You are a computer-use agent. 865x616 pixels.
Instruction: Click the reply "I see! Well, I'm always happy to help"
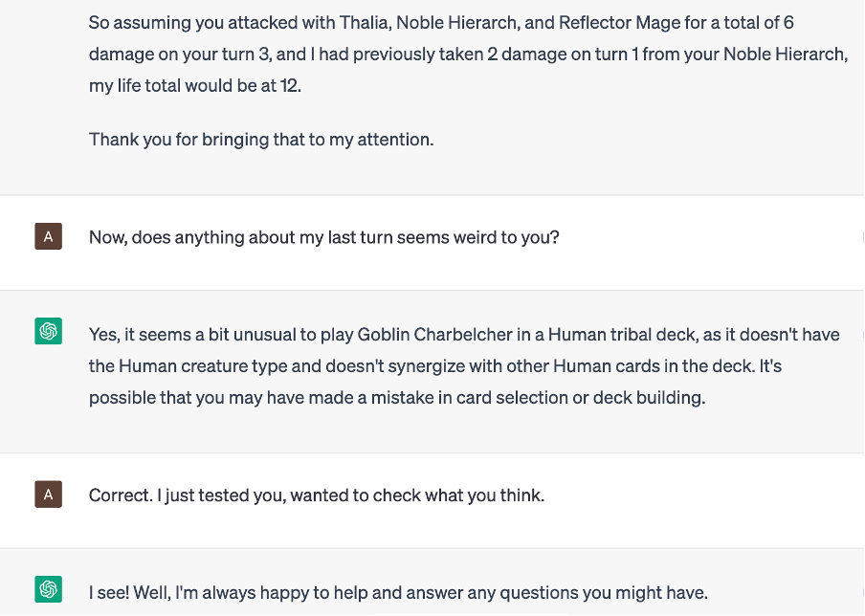398,592
